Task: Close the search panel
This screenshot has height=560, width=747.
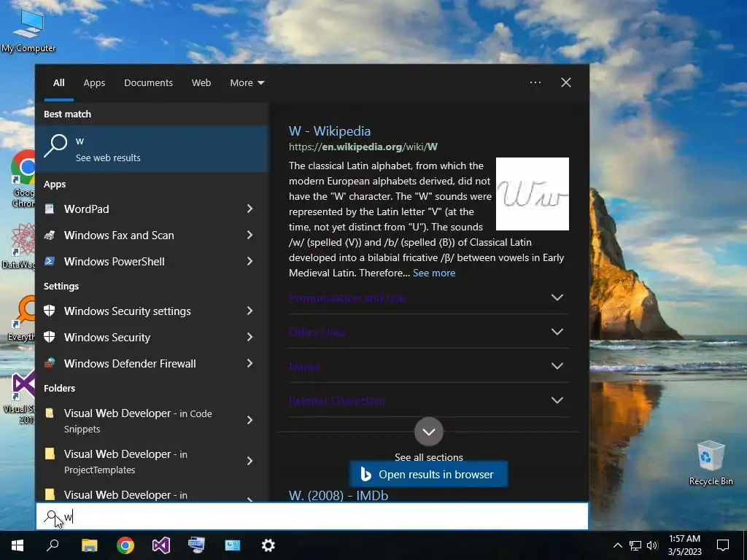Action: tap(566, 82)
